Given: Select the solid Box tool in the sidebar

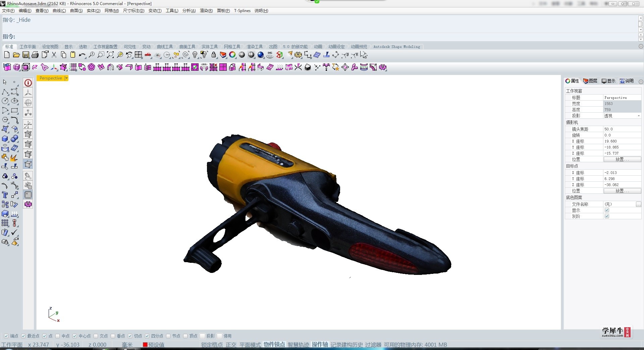Looking at the screenshot, I should click(5, 138).
